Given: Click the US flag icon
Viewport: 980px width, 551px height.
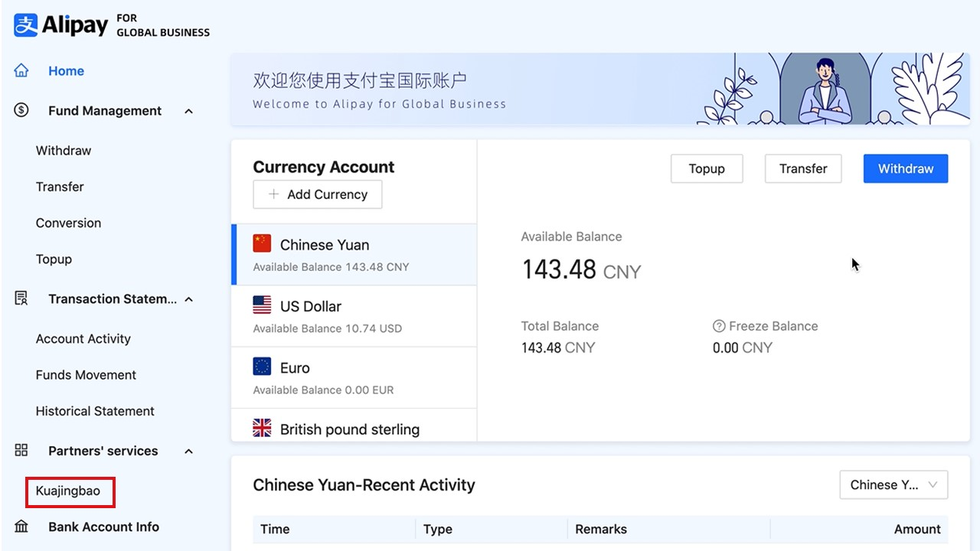Looking at the screenshot, I should tap(262, 305).
